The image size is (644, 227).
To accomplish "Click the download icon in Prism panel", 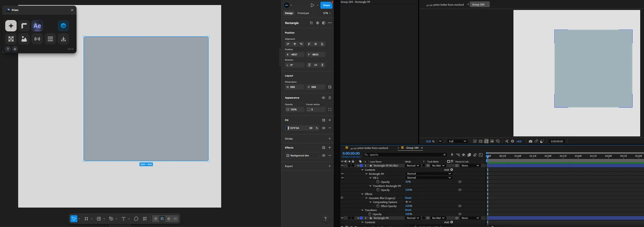I will click(63, 39).
